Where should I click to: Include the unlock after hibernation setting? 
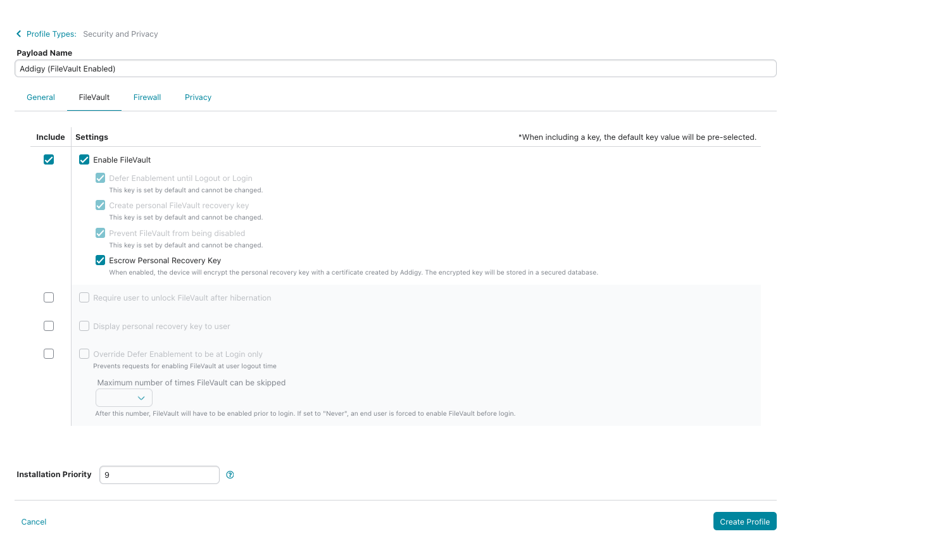click(49, 297)
